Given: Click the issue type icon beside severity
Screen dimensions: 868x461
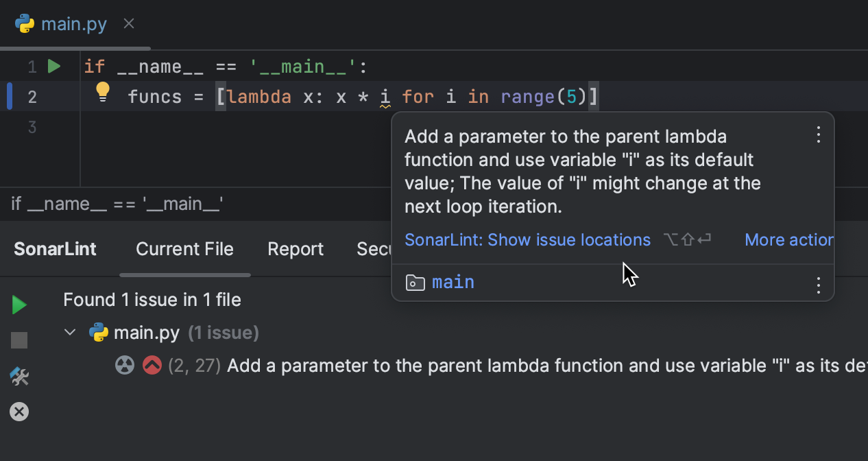Looking at the screenshot, I should point(125,366).
